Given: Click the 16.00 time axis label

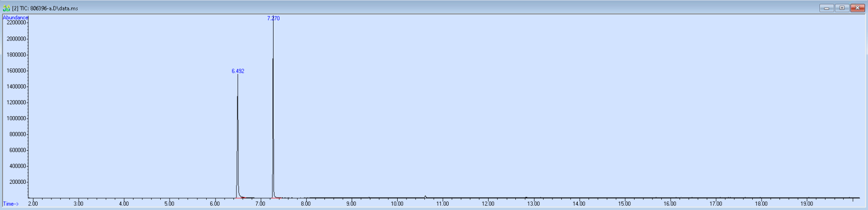Looking at the screenshot, I should pyautogui.click(x=670, y=204).
